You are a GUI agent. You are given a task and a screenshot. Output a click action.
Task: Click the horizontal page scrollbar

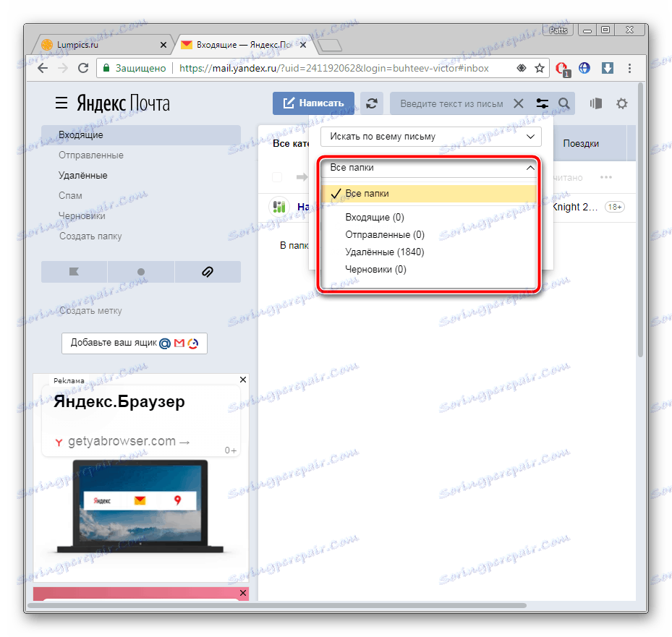[x=277, y=605]
